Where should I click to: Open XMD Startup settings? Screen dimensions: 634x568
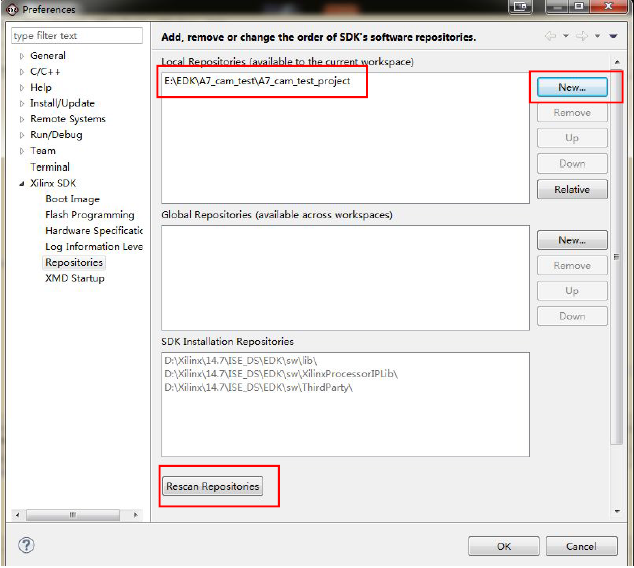(x=75, y=279)
